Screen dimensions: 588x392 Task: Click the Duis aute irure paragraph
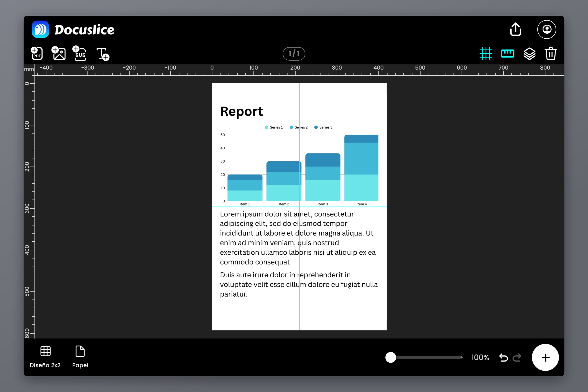coord(299,285)
